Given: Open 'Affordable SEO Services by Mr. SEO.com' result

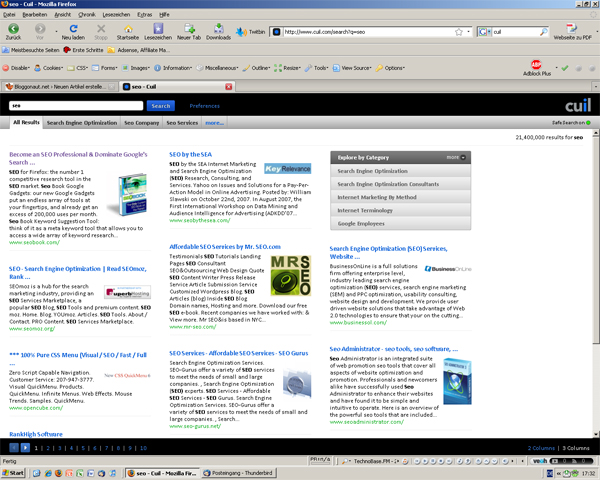Looking at the screenshot, I should 225,247.
